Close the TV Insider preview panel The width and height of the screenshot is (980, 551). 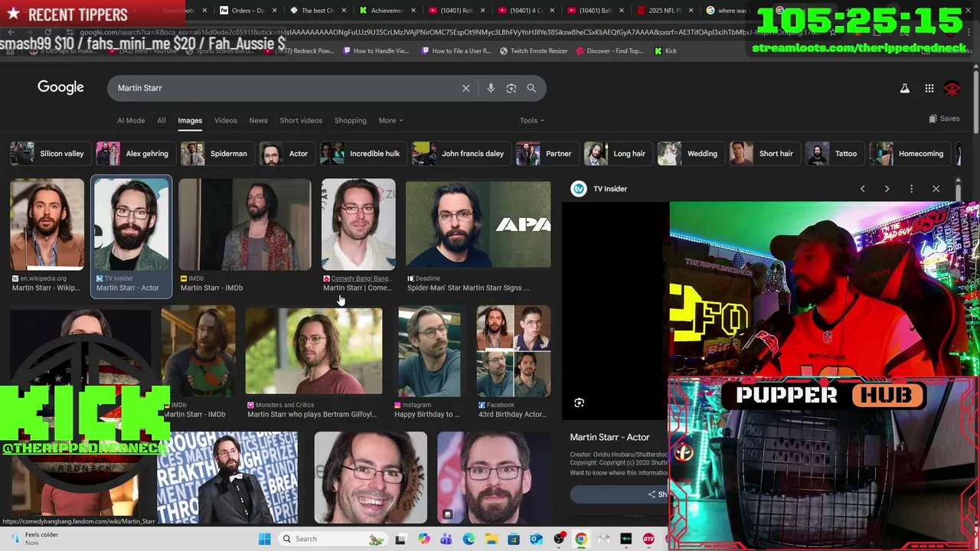tap(936, 189)
